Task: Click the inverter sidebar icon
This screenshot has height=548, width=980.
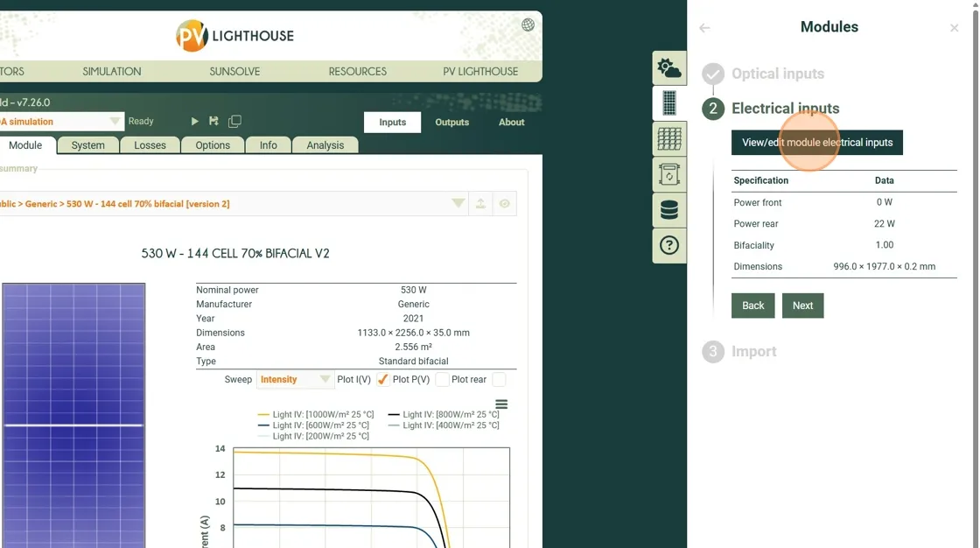Action: coord(669,175)
